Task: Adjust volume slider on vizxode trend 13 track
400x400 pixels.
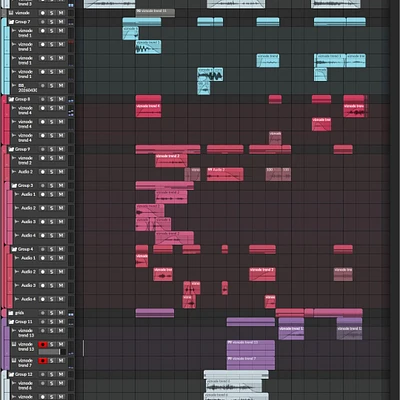Action: click(x=52, y=352)
